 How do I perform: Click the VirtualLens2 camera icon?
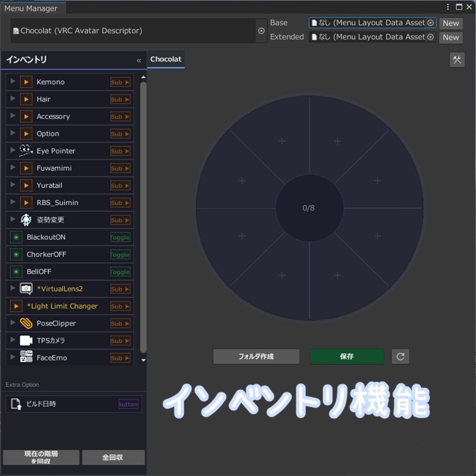[26, 289]
